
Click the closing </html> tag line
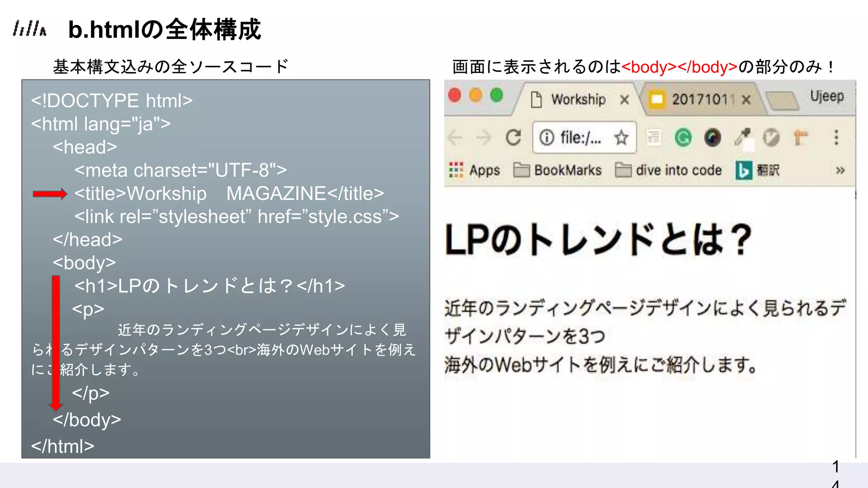click(63, 446)
